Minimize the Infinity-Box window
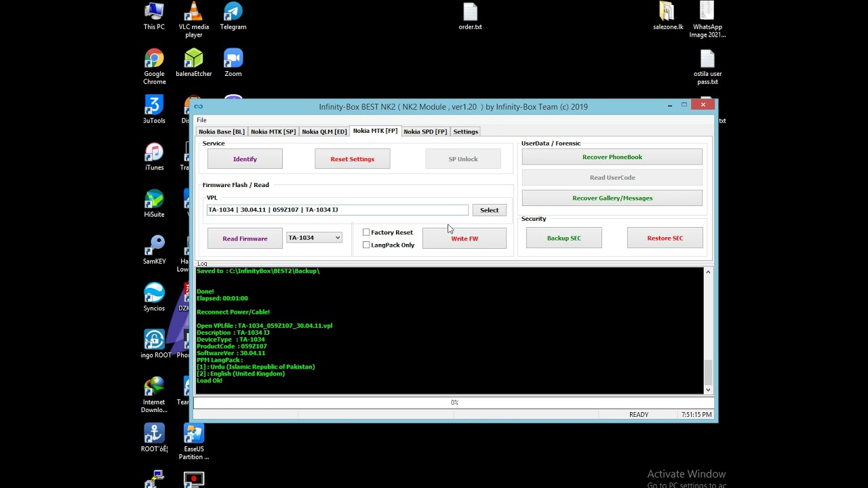This screenshot has width=868, height=488. tap(669, 105)
